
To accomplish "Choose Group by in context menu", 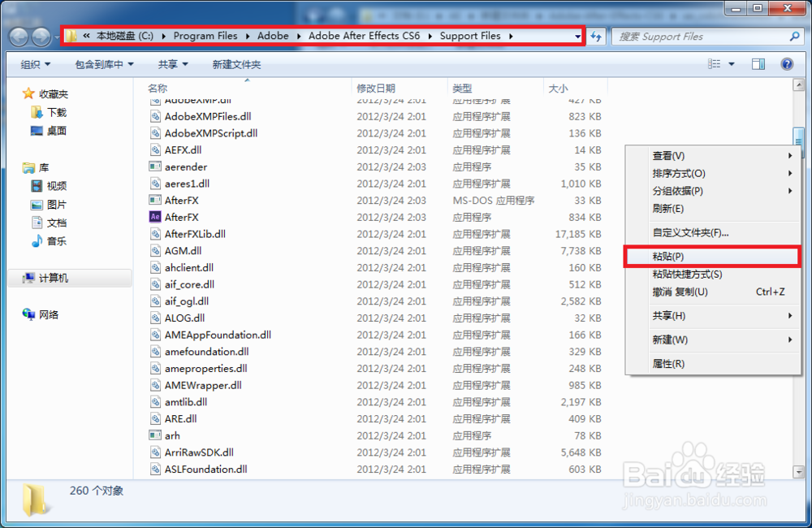I will tap(713, 191).
